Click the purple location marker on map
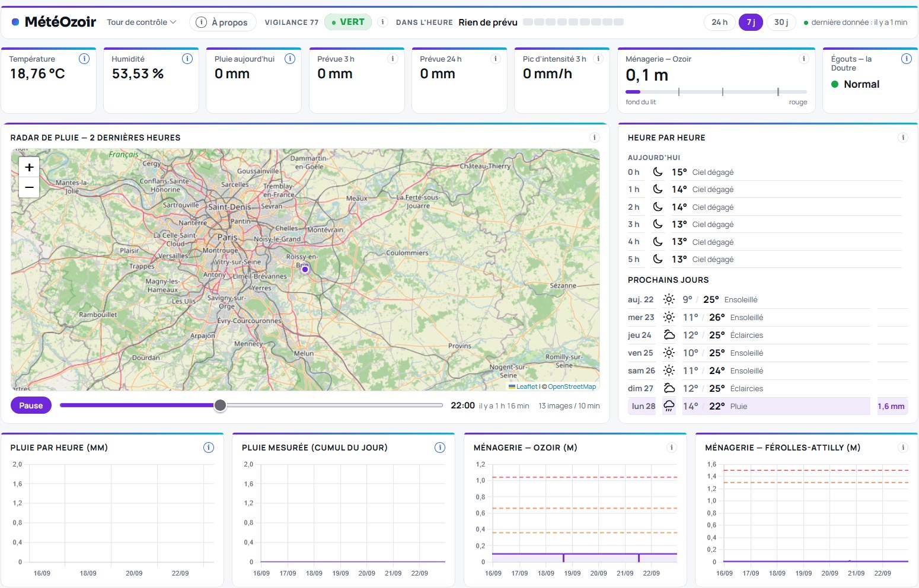Screen dimensions: 919x588 click(305, 269)
